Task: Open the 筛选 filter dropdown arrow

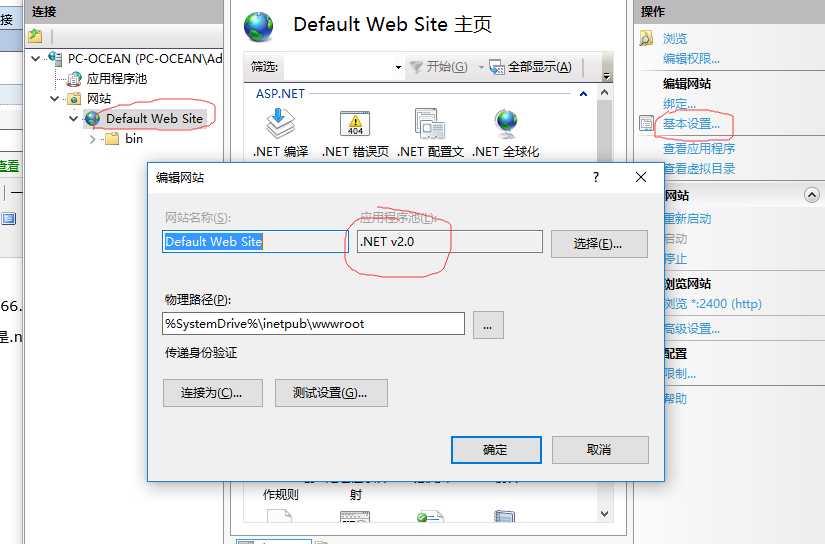Action: point(398,67)
